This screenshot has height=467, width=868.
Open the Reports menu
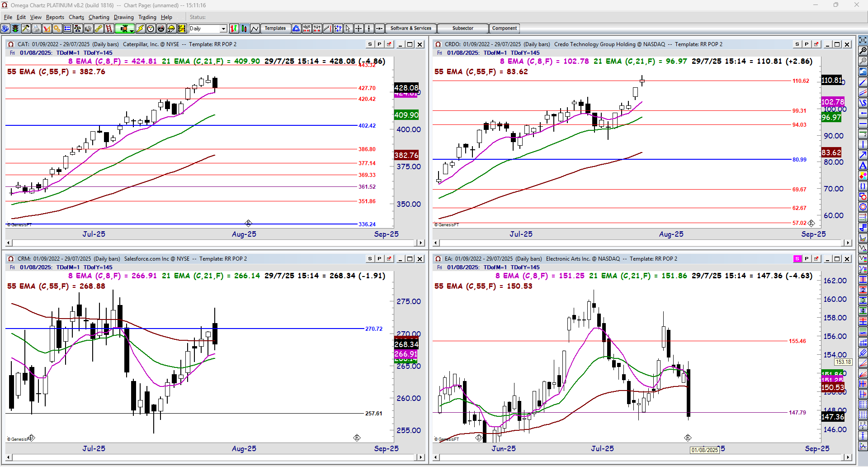(55, 17)
